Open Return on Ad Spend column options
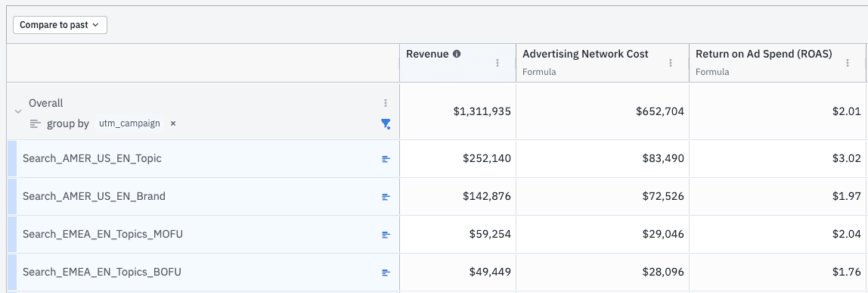Screen dimensions: 868x293 click(847, 63)
